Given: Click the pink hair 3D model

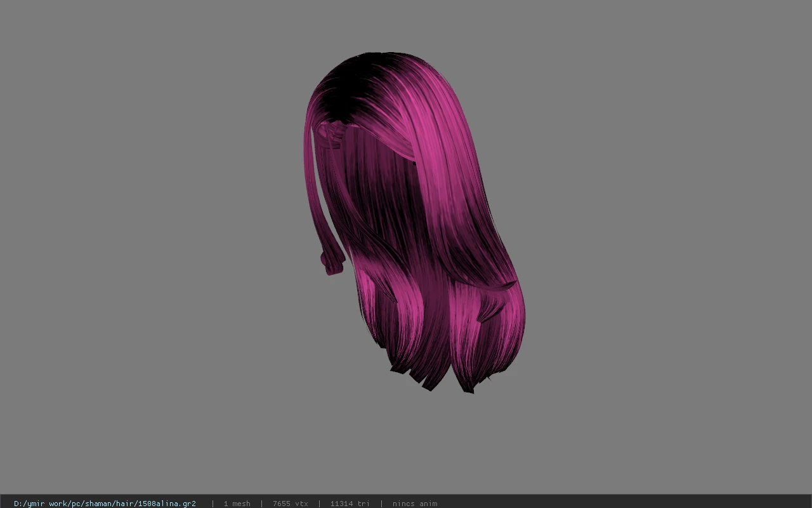Looking at the screenshot, I should 414,222.
